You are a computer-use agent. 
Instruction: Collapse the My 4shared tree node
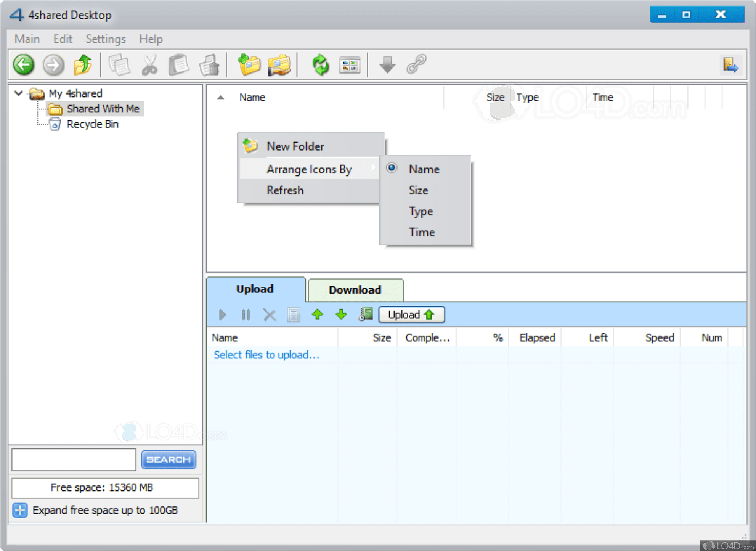point(18,93)
